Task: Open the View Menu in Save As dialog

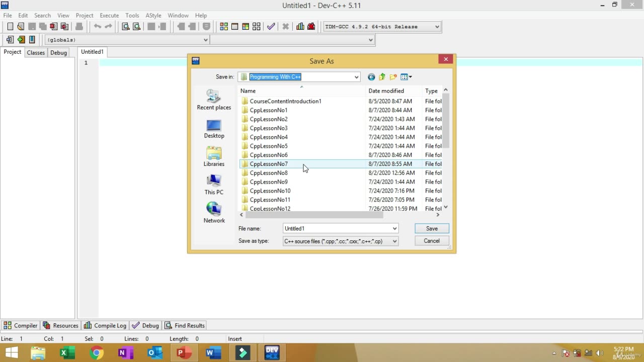Action: 407,77
